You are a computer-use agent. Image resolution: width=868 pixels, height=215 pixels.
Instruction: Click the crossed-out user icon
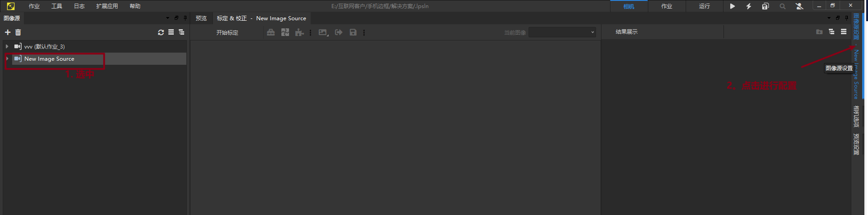(800, 6)
